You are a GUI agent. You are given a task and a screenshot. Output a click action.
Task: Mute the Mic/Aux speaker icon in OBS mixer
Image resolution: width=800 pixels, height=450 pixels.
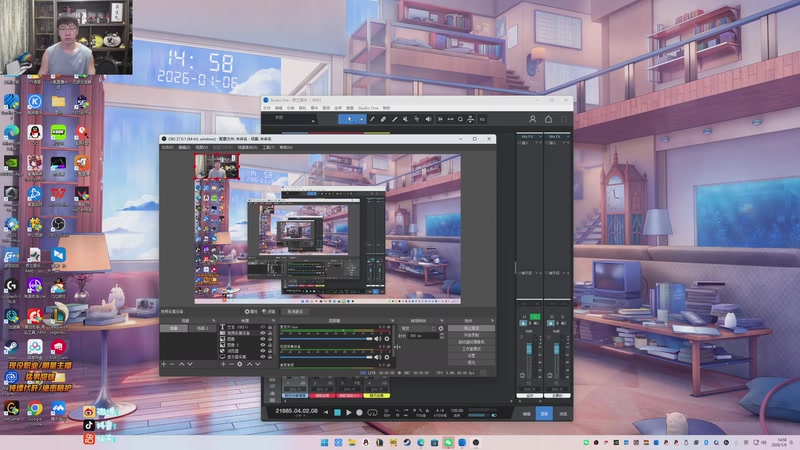click(378, 339)
